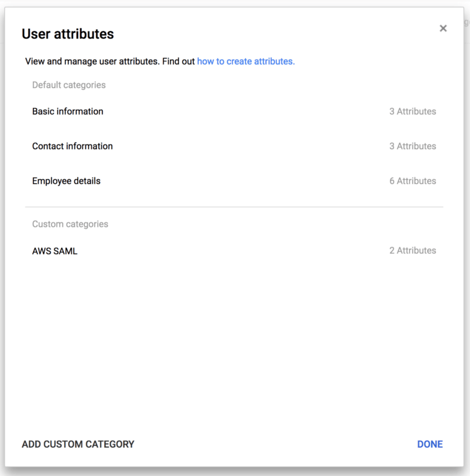Select the Employee details category
This screenshot has height=476, width=470.
click(x=234, y=181)
